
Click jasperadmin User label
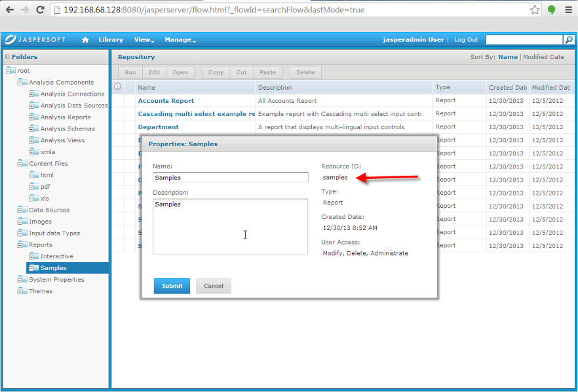[x=414, y=40]
